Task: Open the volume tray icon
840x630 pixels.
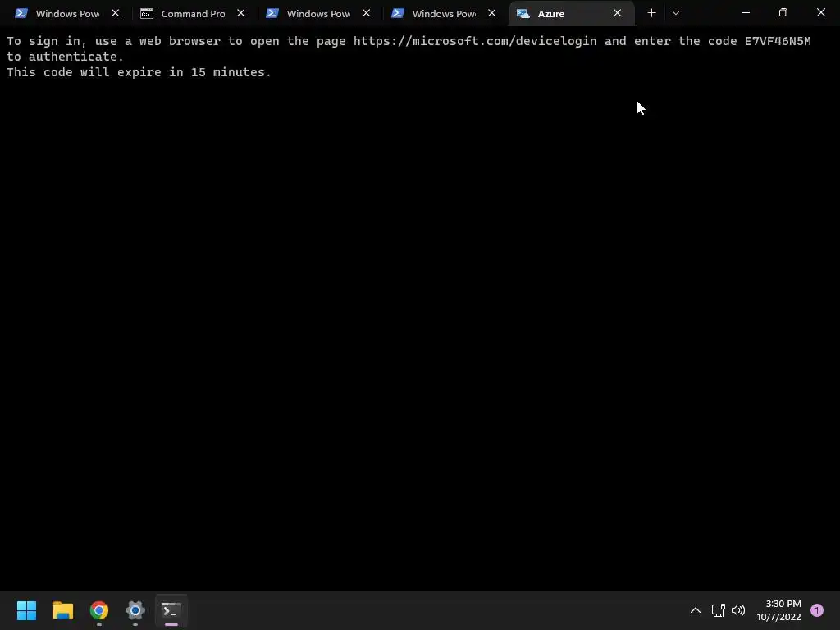Action: 738,610
